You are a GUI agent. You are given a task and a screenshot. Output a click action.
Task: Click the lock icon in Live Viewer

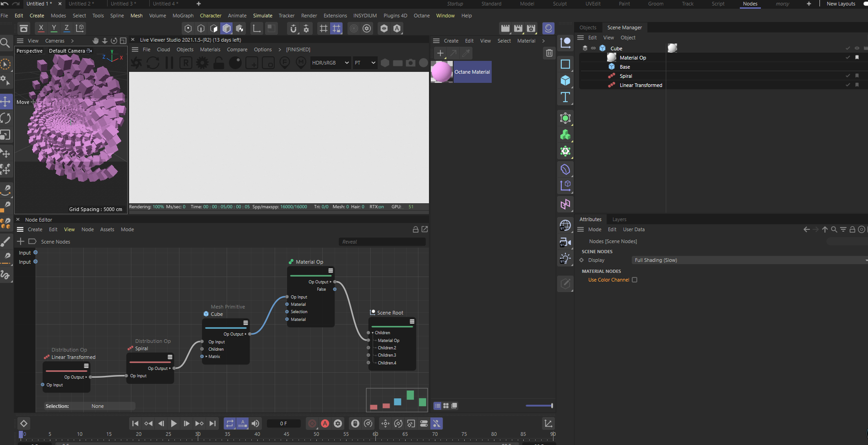(x=219, y=63)
